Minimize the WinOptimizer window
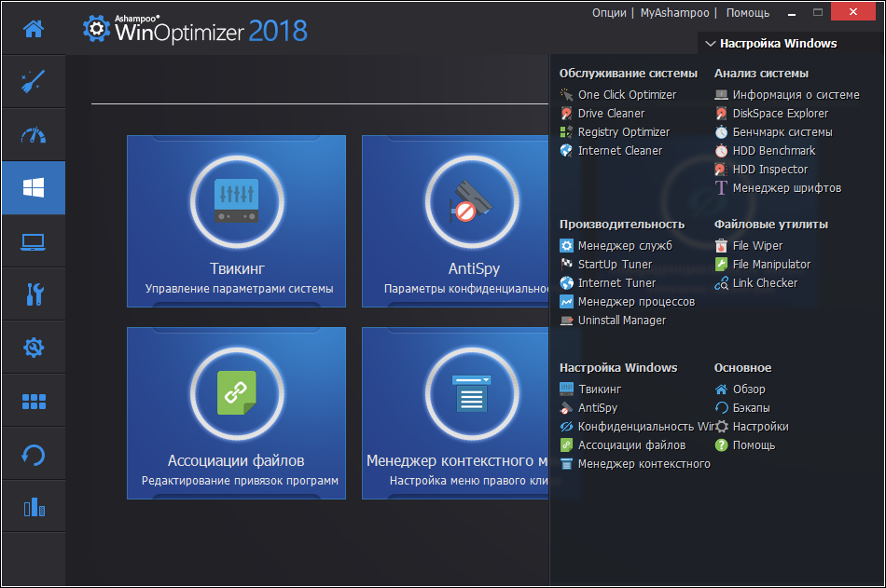Image resolution: width=886 pixels, height=588 pixels. point(792,13)
